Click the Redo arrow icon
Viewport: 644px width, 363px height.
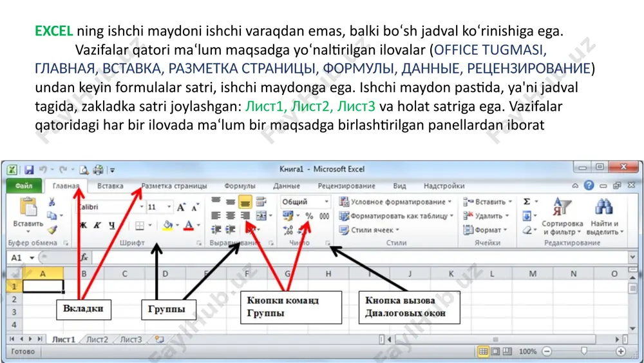(63, 170)
